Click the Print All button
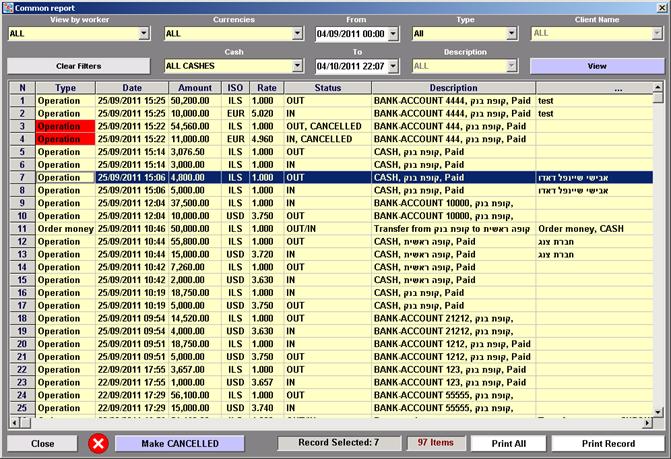This screenshot has width=671, height=459. point(508,443)
